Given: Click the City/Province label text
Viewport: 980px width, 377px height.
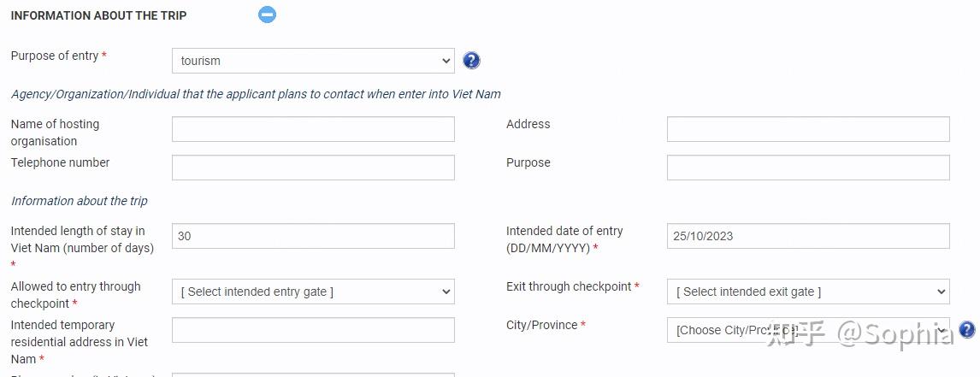Looking at the screenshot, I should 542,325.
